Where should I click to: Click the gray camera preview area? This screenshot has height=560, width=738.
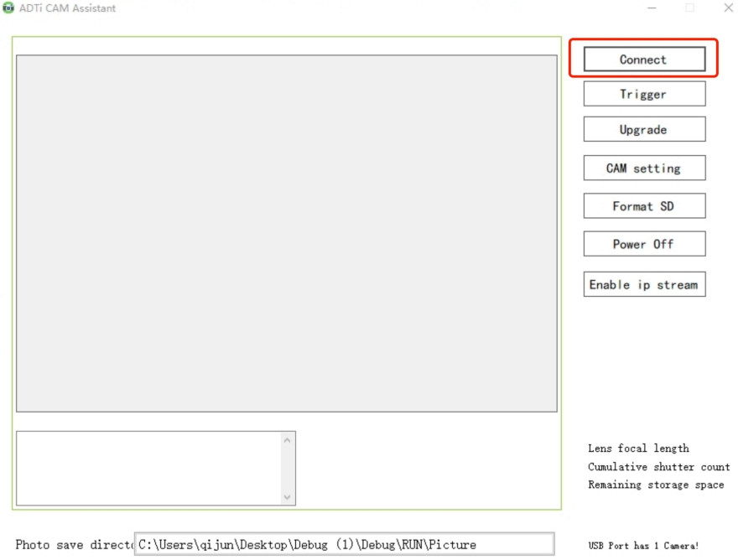[286, 233]
